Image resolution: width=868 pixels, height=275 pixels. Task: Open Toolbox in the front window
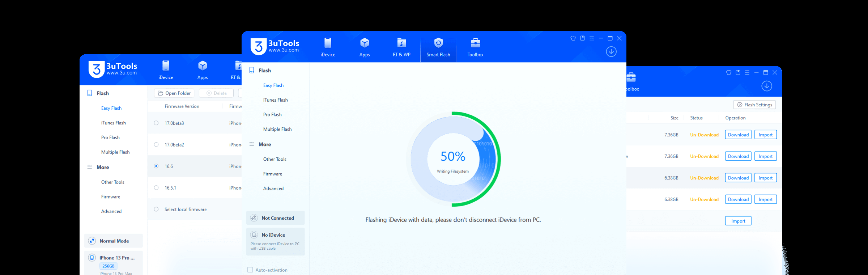click(x=475, y=47)
